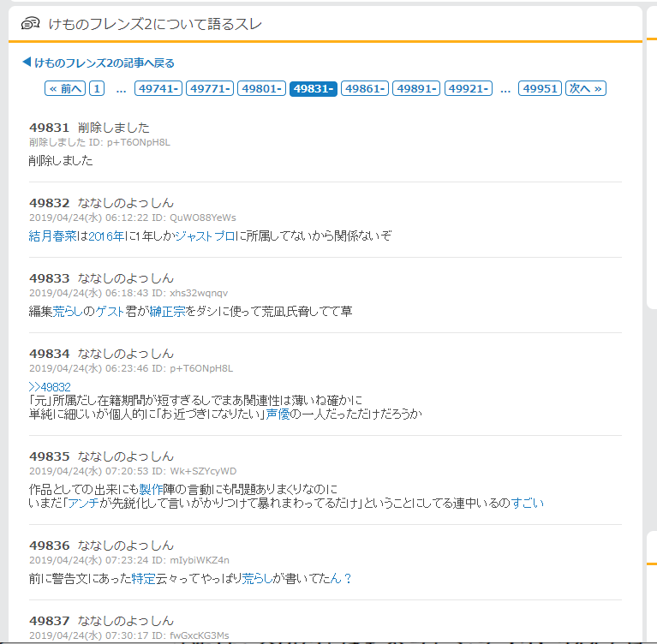The image size is (657, 644).
Task: Open the 特定 link in post 49836
Action: click(144, 579)
